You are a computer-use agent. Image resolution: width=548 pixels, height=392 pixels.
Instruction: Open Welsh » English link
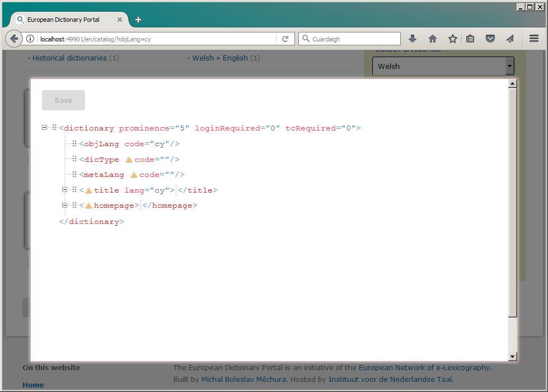point(220,58)
